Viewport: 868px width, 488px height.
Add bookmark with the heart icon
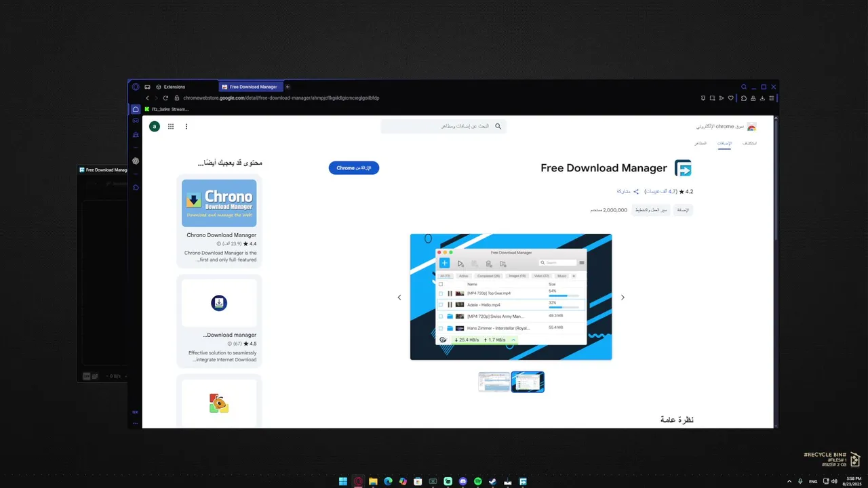click(x=731, y=98)
